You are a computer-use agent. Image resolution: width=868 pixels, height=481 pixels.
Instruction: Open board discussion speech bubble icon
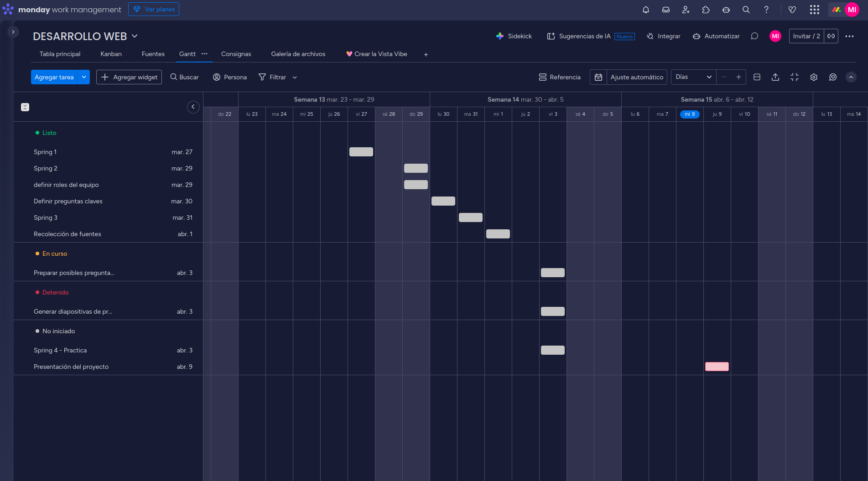click(754, 36)
